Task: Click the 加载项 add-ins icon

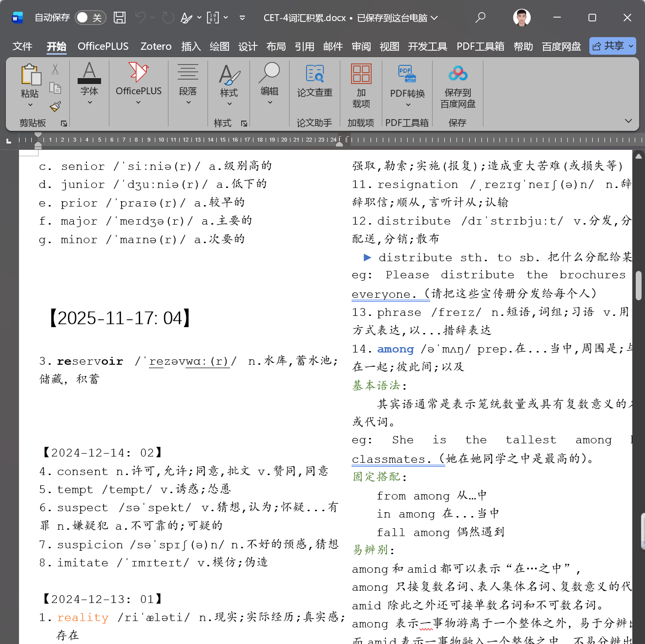Action: [361, 73]
